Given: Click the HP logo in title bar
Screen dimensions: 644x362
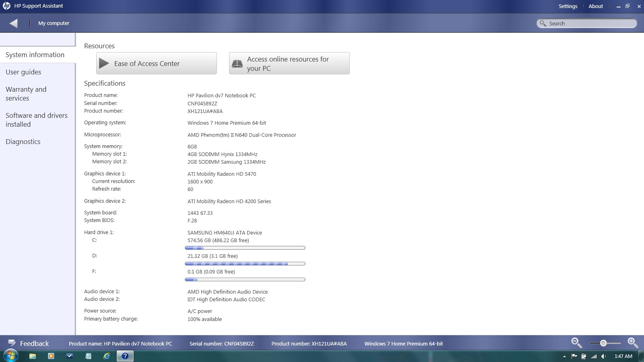Looking at the screenshot, I should [6, 6].
